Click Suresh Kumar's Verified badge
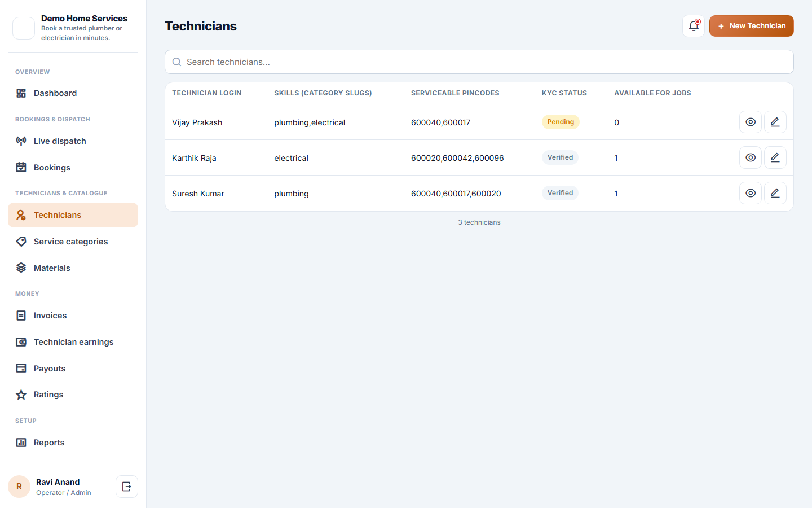The image size is (812, 508). (560, 193)
